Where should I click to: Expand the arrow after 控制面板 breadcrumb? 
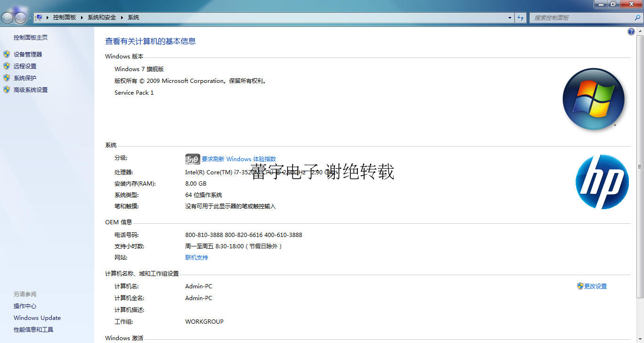(82, 17)
